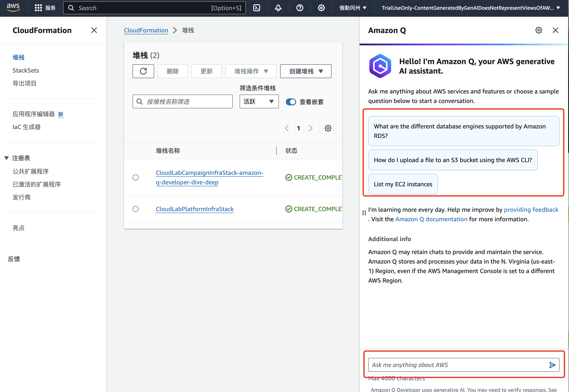Open Amazon Q settings gear
569x392 pixels.
pyautogui.click(x=539, y=30)
